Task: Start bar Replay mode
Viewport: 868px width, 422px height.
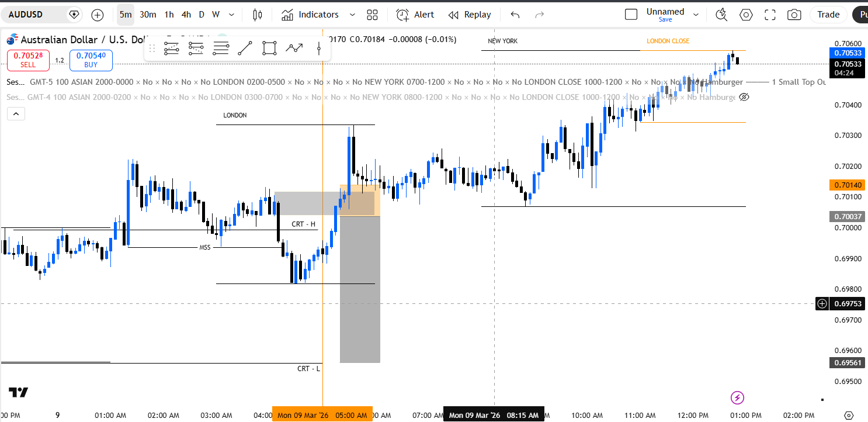Action: [470, 15]
